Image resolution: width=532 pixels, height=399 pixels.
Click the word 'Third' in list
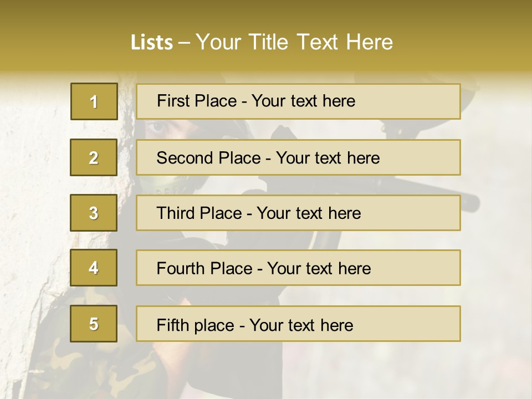175,213
